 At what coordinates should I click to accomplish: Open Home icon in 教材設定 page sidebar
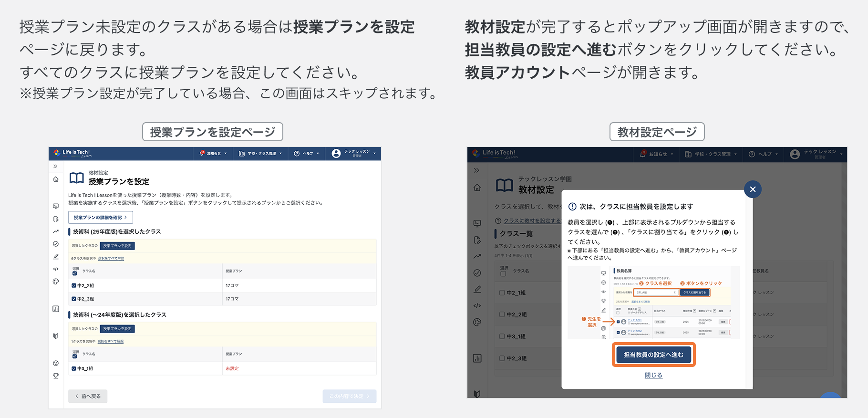click(x=477, y=188)
